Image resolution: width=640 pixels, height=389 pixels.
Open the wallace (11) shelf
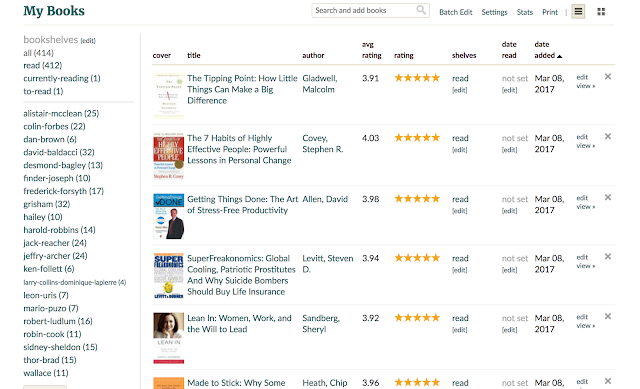pyautogui.click(x=46, y=373)
